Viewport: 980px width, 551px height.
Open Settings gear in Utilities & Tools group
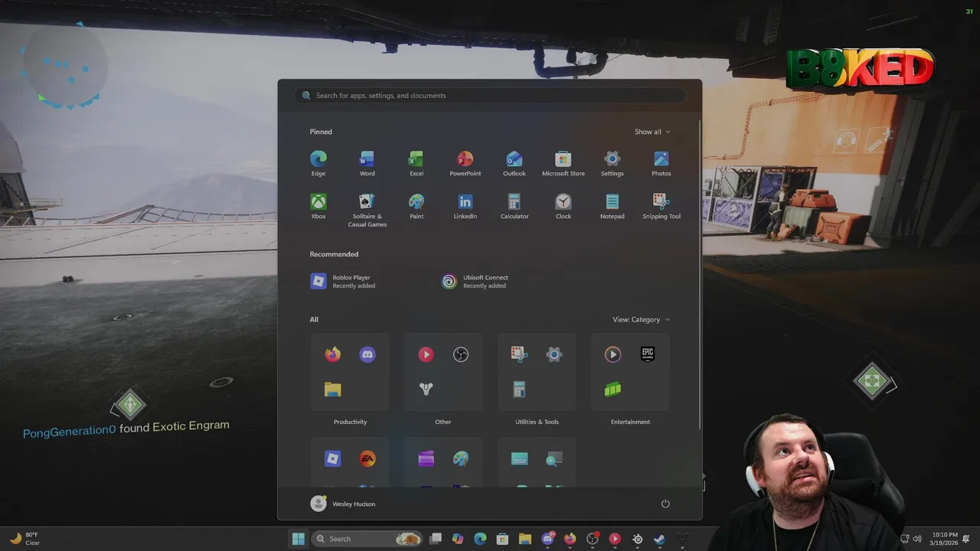tap(554, 354)
